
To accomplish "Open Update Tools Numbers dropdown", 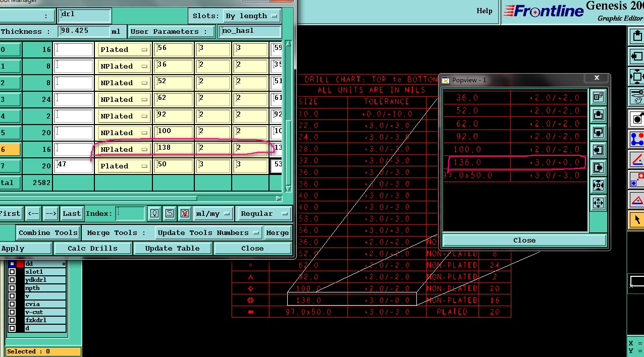I will (x=208, y=232).
